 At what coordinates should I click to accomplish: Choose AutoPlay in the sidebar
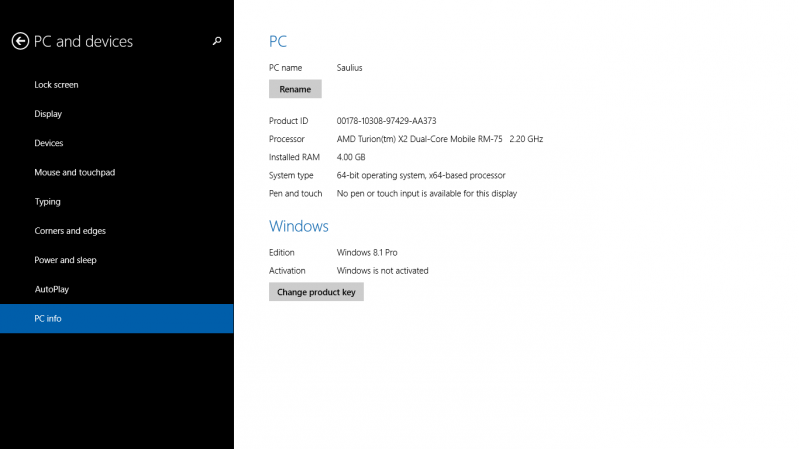tap(51, 289)
